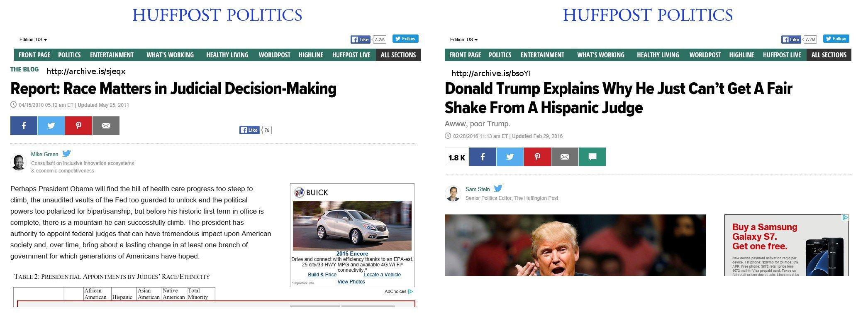Select WORLDPOST in left navigation bar

274,55
